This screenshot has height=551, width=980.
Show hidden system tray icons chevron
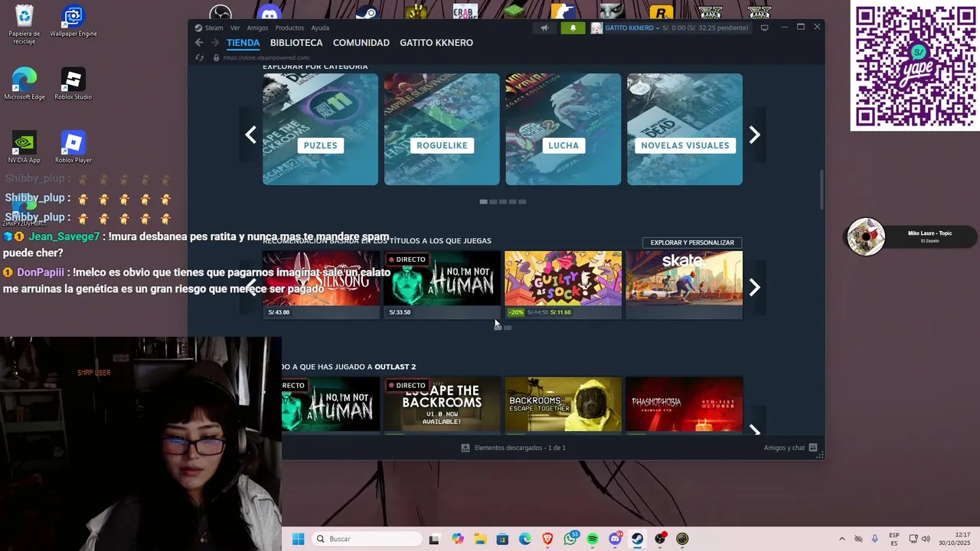point(842,539)
